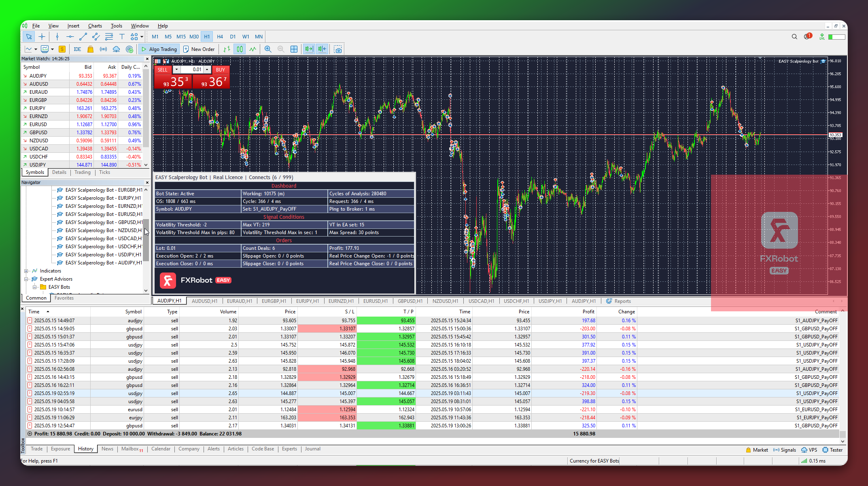Switch chart to Line Chart view
868x486 pixels.
[253, 49]
